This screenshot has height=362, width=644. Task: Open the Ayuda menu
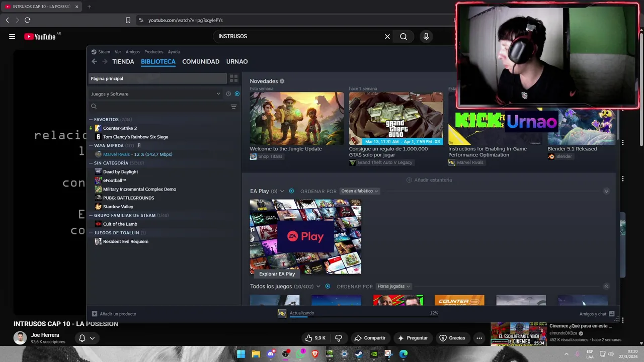pos(174,52)
